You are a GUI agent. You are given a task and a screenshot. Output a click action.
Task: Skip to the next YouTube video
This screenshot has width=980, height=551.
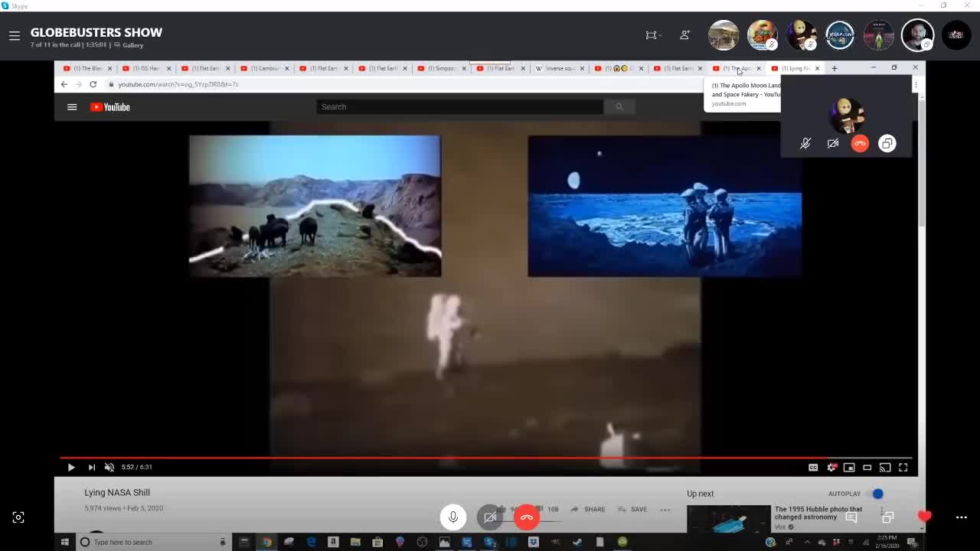tap(92, 468)
